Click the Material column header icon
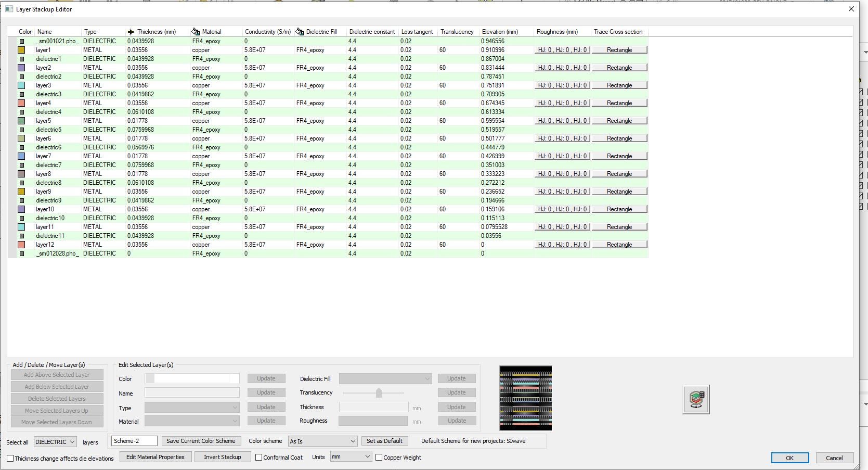 (196, 32)
